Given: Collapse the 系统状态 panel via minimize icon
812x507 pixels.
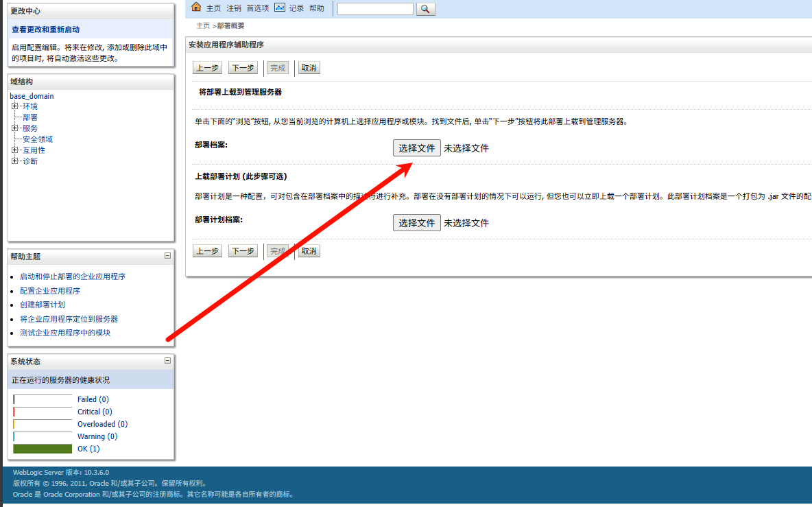Looking at the screenshot, I should [x=167, y=361].
